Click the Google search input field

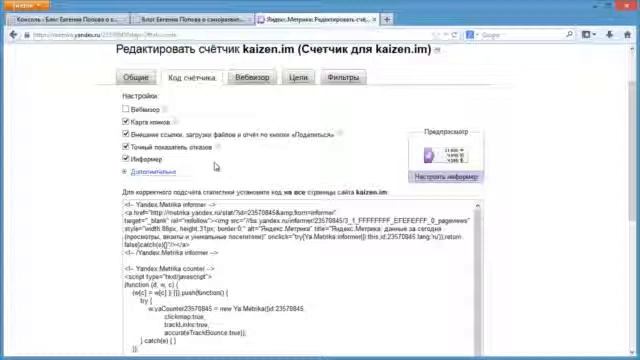click(x=522, y=35)
